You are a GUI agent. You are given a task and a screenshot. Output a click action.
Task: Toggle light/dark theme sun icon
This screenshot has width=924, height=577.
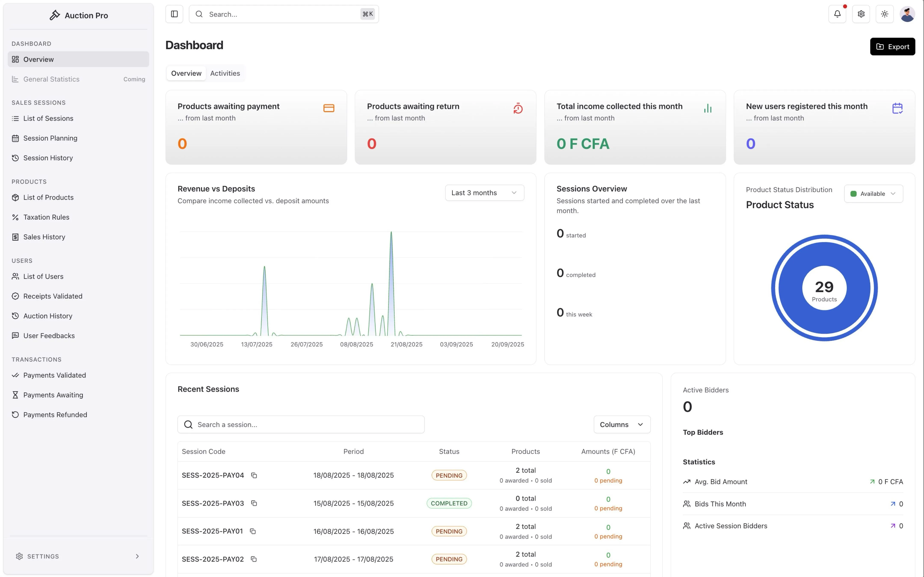point(884,14)
